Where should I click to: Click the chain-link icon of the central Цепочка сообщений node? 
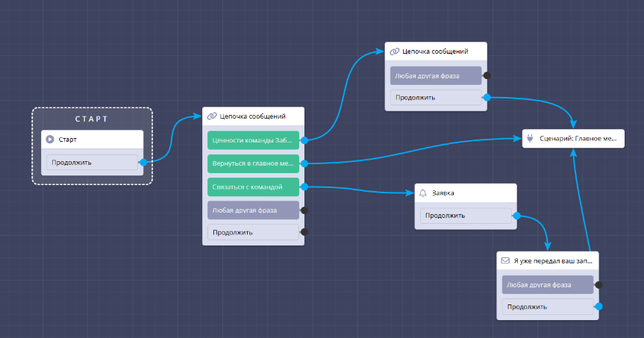(212, 116)
